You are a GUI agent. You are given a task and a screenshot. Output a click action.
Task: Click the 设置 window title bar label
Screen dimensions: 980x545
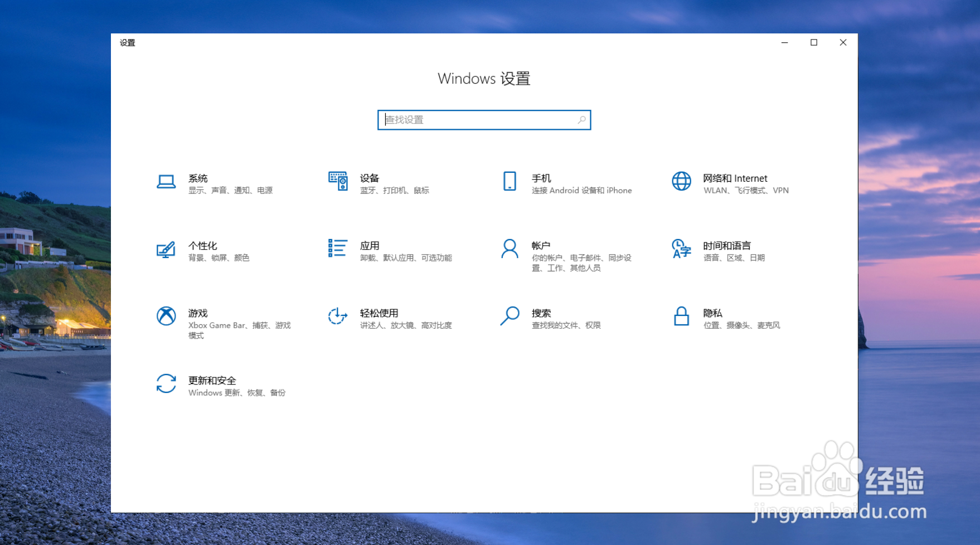click(x=127, y=42)
